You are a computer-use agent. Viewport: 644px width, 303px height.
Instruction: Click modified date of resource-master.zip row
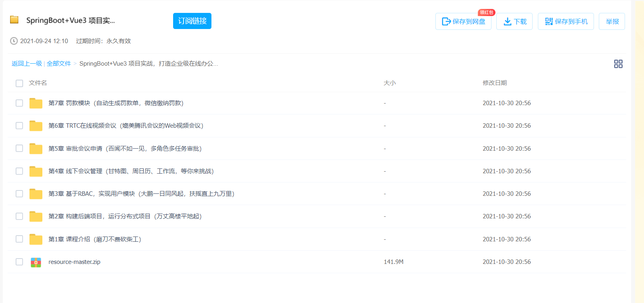point(507,262)
